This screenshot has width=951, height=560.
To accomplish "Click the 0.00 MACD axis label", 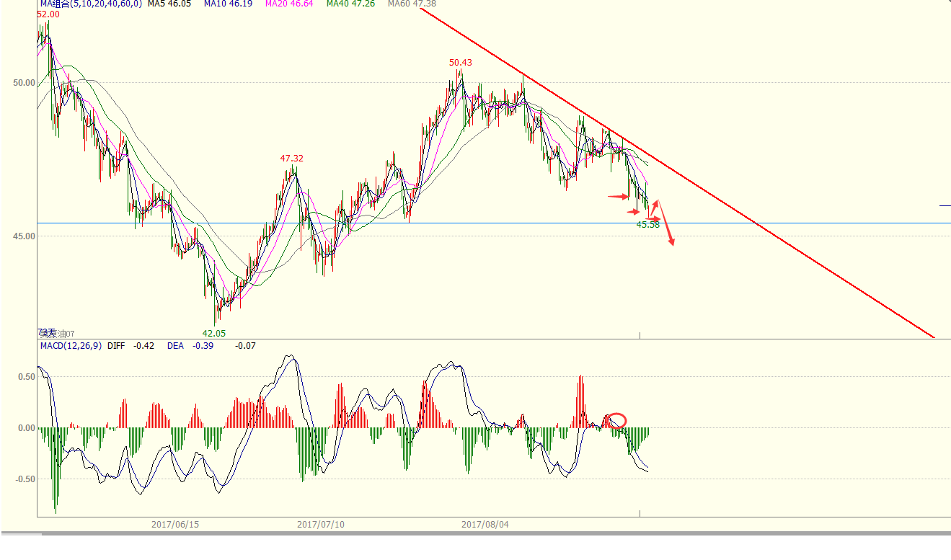I will pyautogui.click(x=26, y=428).
